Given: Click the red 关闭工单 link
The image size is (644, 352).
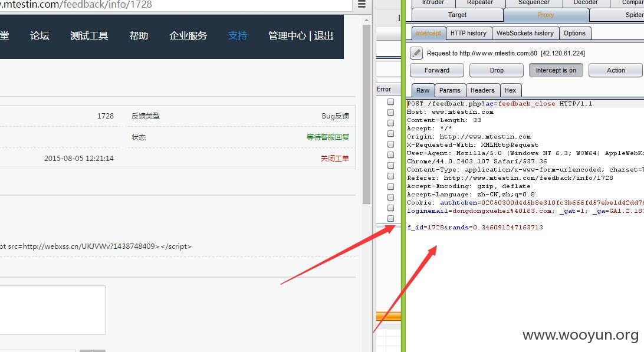Looking at the screenshot, I should coord(335,158).
